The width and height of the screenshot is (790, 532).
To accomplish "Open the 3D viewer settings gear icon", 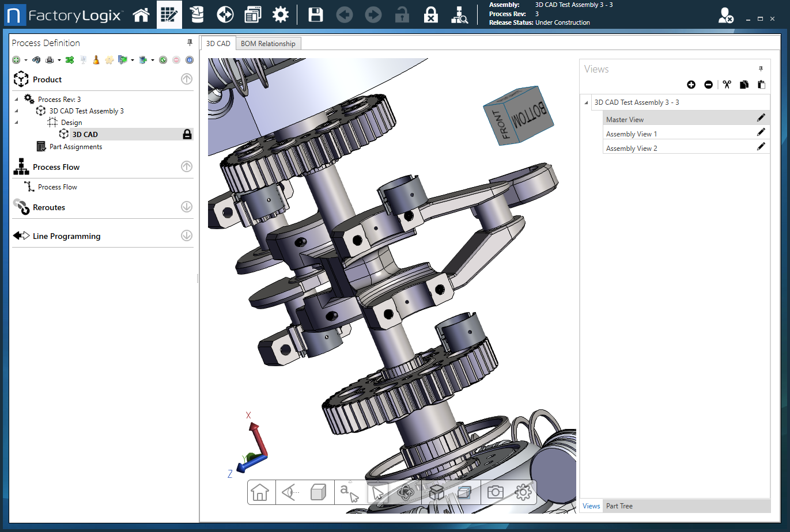I will [x=523, y=492].
